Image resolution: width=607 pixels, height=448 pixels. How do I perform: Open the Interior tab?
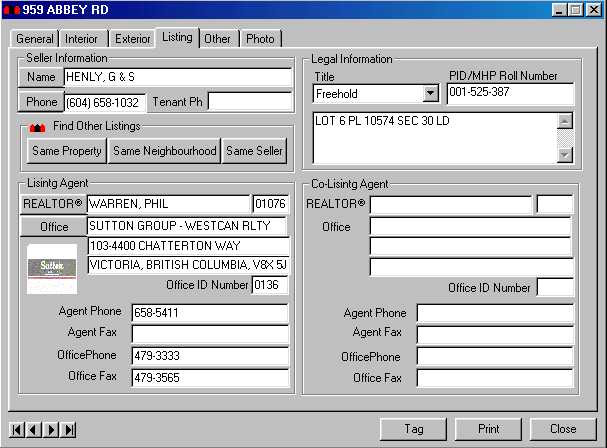[x=83, y=39]
